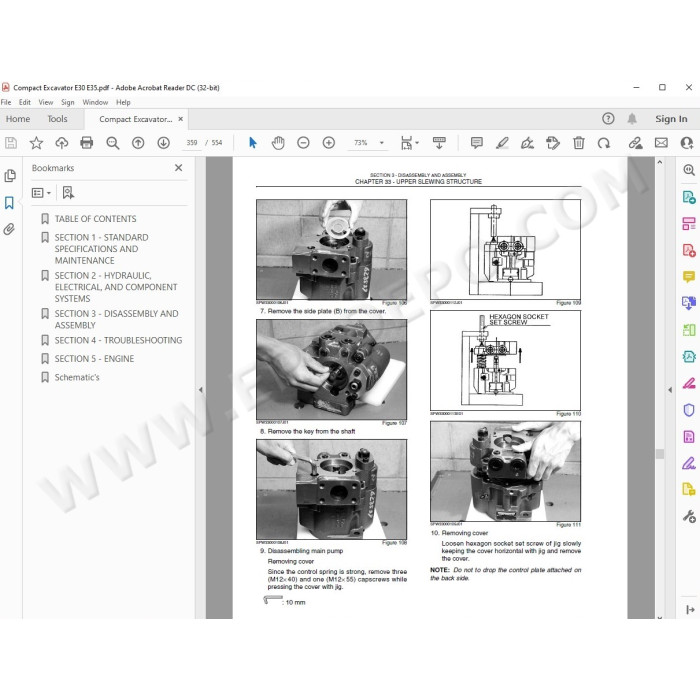This screenshot has height=700, width=700.
Task: Open More Tools wrench icon in the right pane
Action: 689,517
